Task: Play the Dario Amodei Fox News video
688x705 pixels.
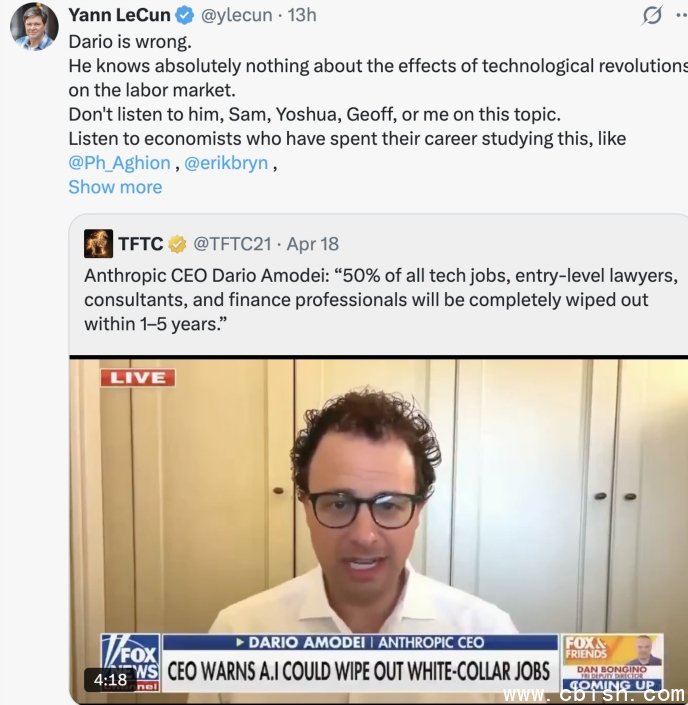Action: 379,528
